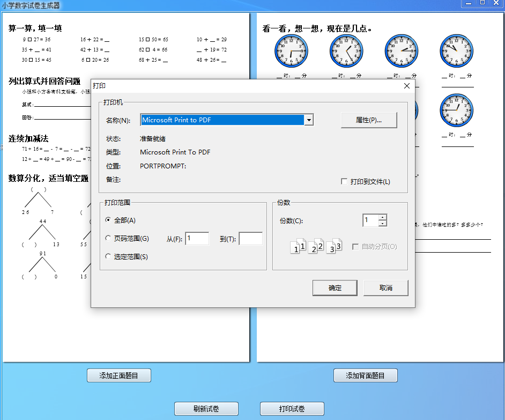Enable the Print to file (打印到文件) checkbox
Image resolution: width=505 pixels, height=420 pixels.
click(344, 181)
